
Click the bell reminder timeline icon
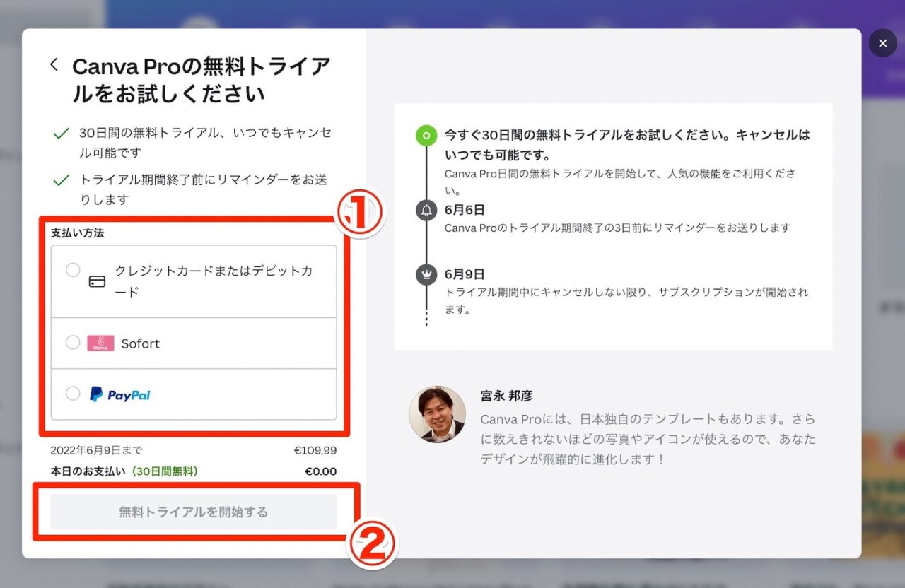[426, 211]
